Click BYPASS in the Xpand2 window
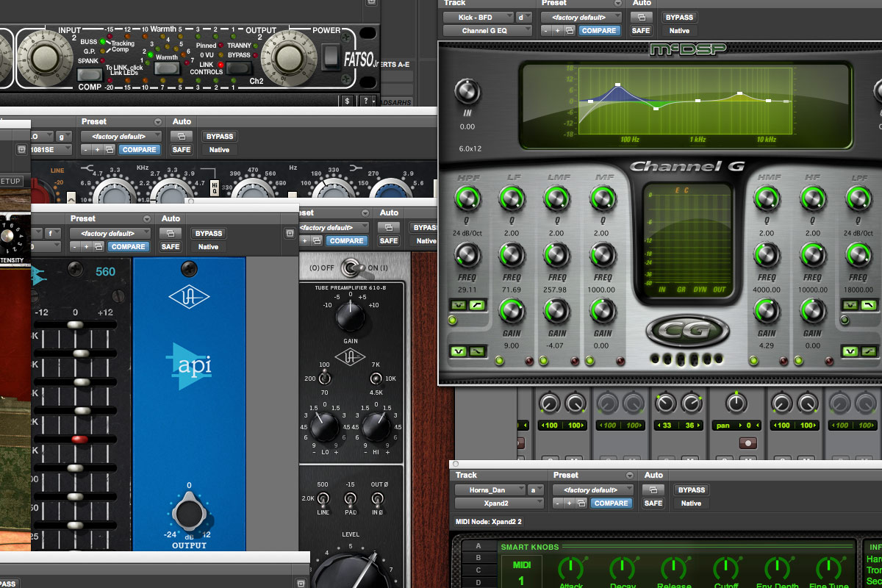This screenshot has height=588, width=882. (692, 490)
